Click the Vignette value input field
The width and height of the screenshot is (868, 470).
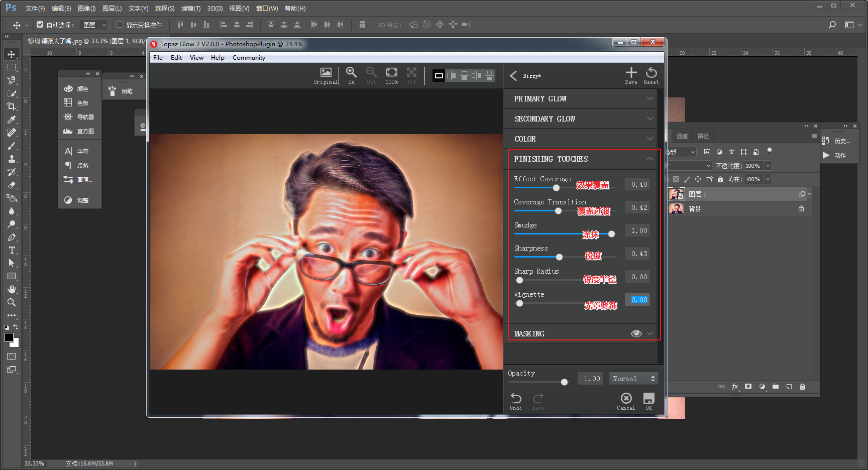tap(637, 300)
